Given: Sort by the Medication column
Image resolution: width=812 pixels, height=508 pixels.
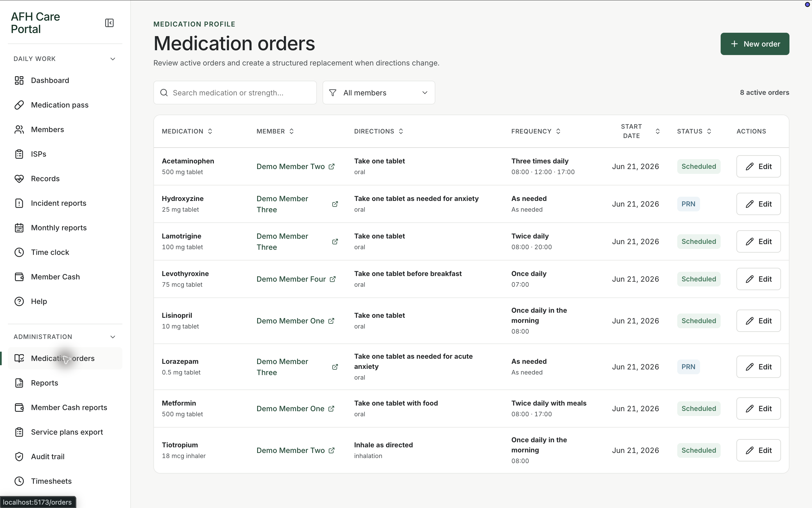Looking at the screenshot, I should tap(187, 131).
